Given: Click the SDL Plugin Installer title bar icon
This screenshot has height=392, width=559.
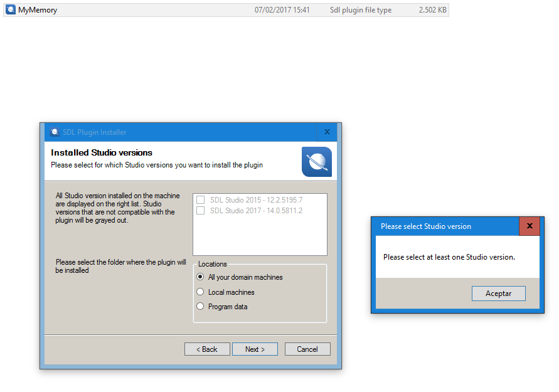Looking at the screenshot, I should (55, 132).
